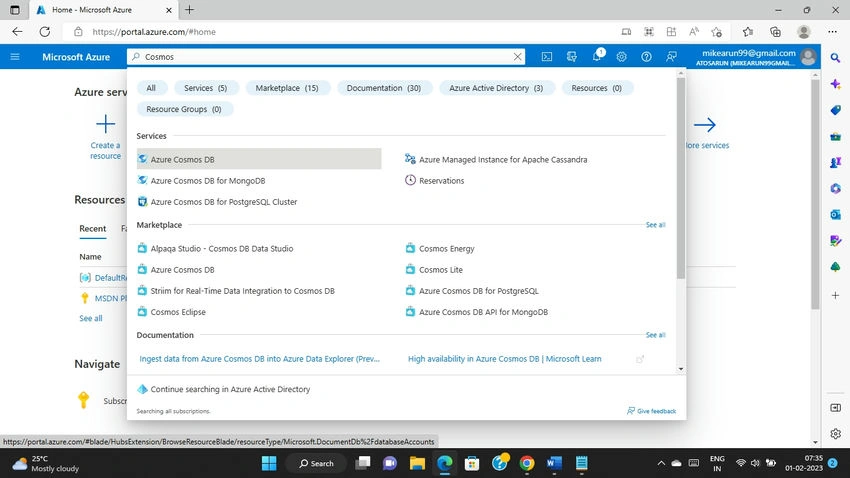Select the Marketplace (15) filter

point(287,88)
